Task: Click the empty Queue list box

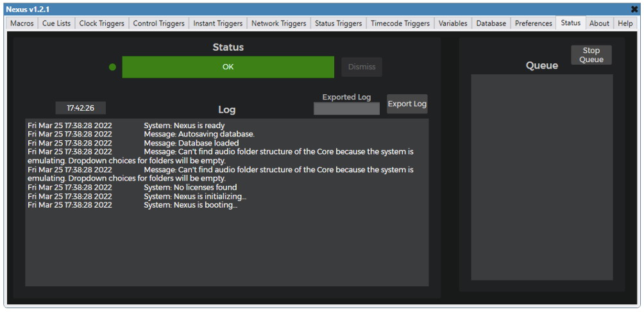Action: (x=542, y=177)
